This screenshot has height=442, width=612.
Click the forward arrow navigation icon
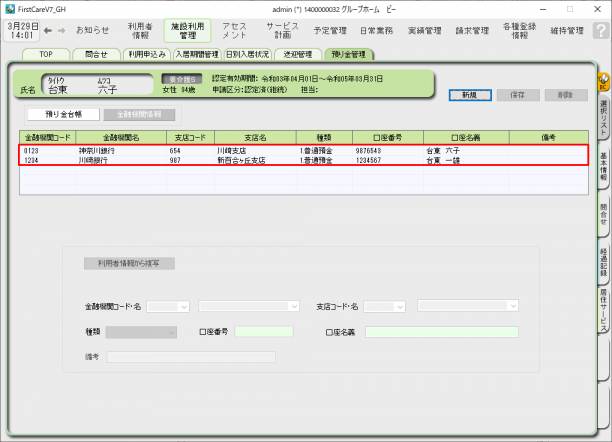[x=61, y=30]
